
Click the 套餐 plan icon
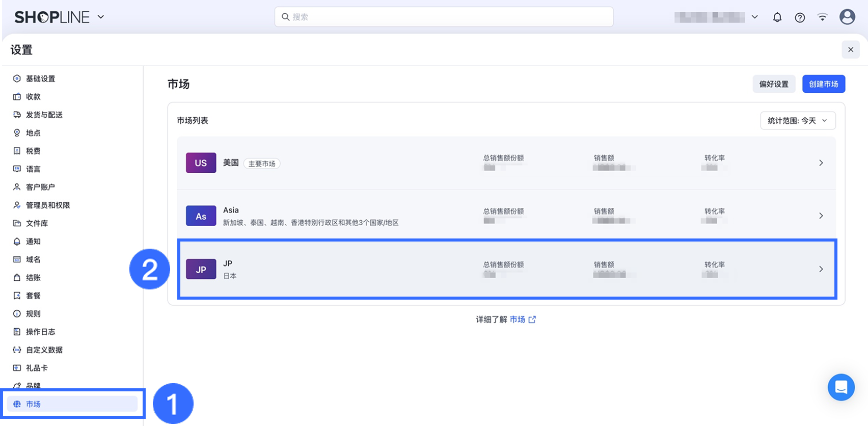[x=17, y=296]
